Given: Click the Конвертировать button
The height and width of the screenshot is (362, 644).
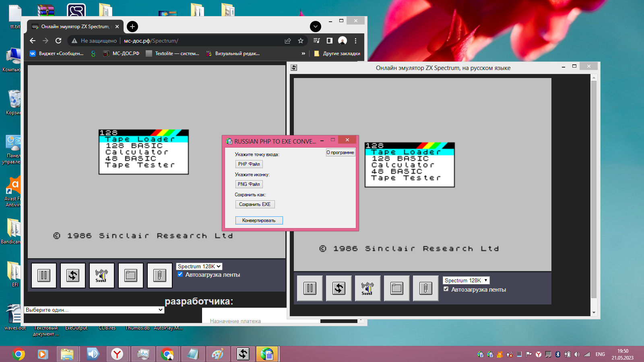Looking at the screenshot, I should 259,220.
